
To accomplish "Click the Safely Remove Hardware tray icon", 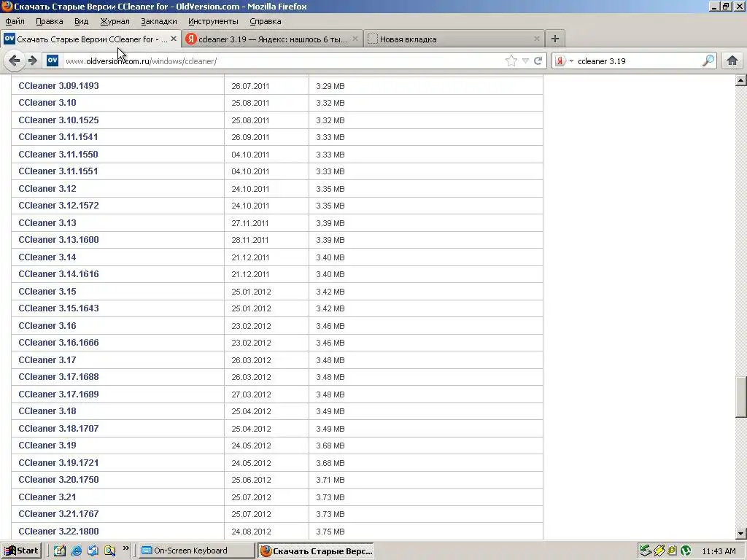I will point(646,551).
